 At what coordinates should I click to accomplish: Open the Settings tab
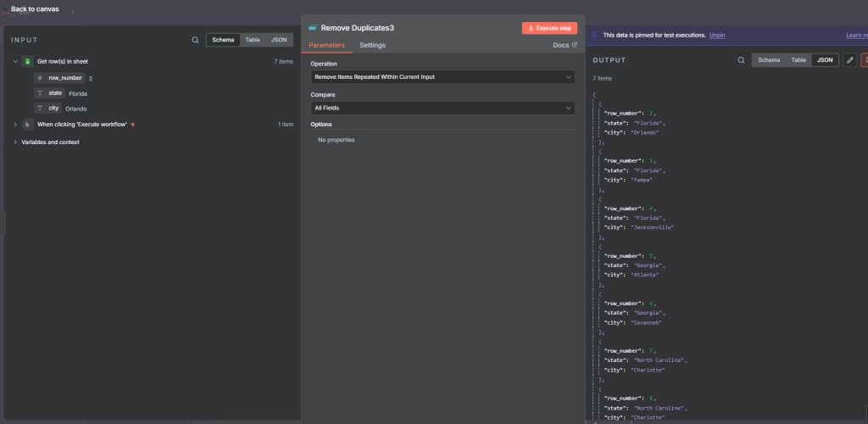(x=372, y=45)
